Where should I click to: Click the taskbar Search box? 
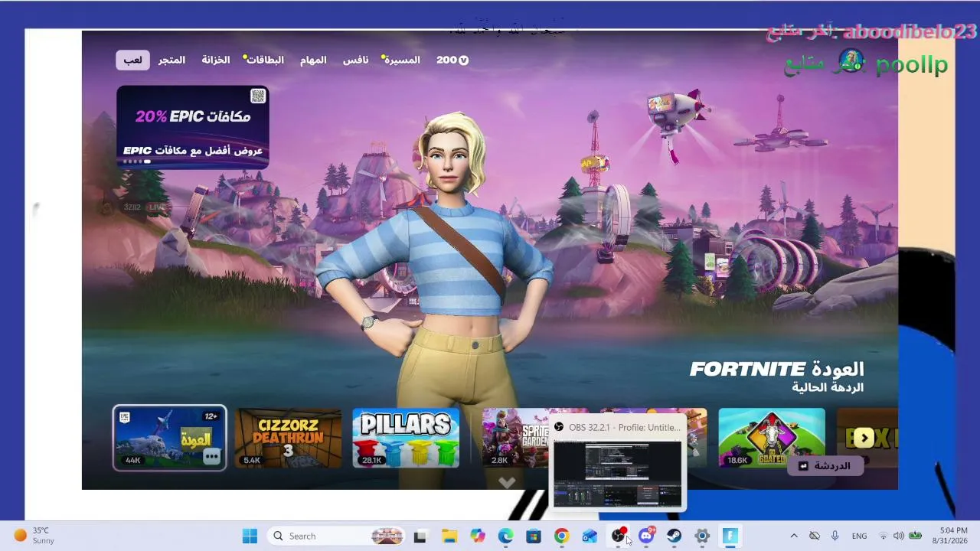[x=337, y=536]
